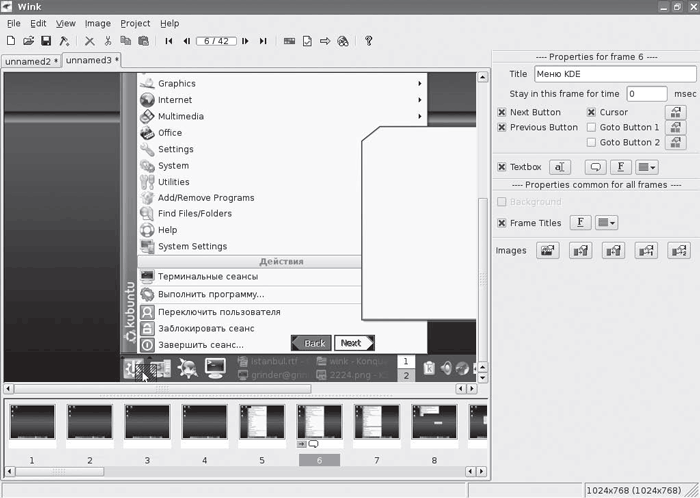Open the Frame Titles color dropdown

pos(607,223)
